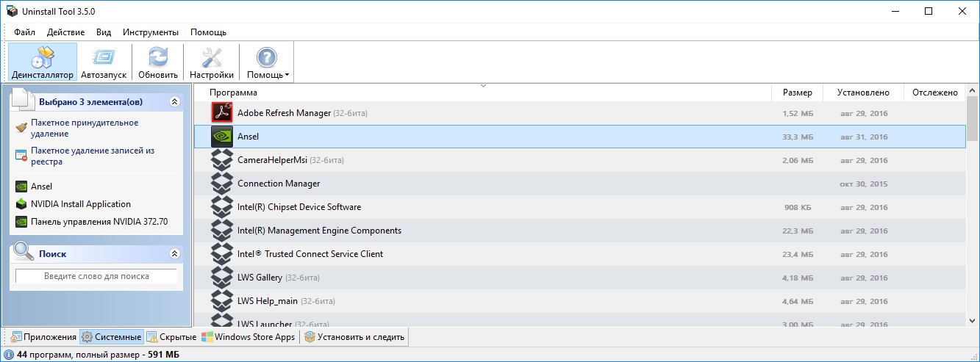
Task: Click Пакетное принудительное удаление link
Action: click(84, 128)
